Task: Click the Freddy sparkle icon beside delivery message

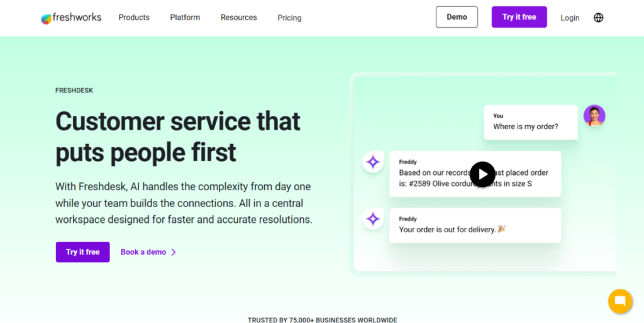Action: tap(373, 219)
